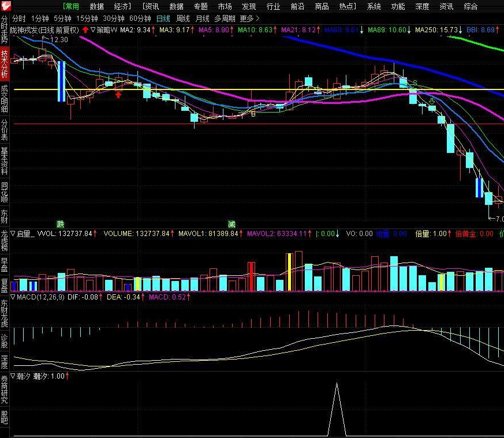Expand the 策略W indicator dropdown triangle
The image size is (504, 438).
click(93, 30)
